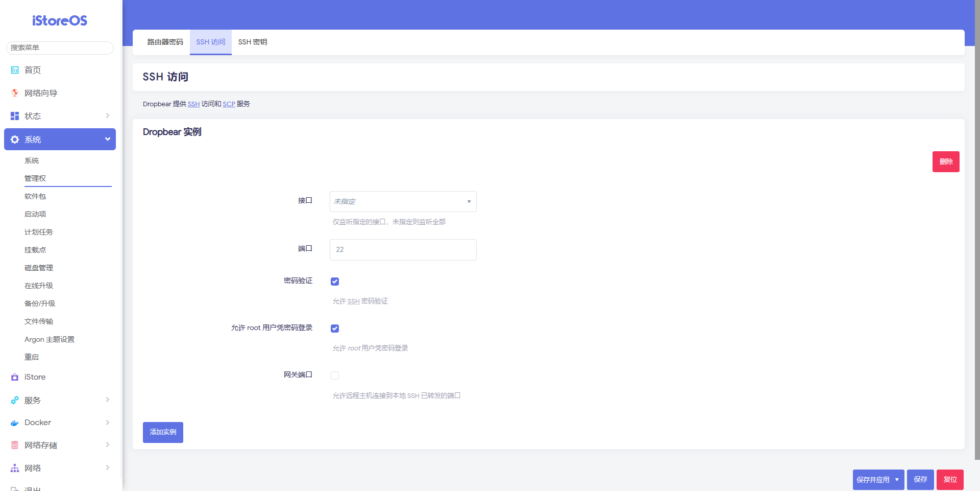This screenshot has width=980, height=491.
Task: Enable the 网关端口 checkbox
Action: (x=335, y=376)
